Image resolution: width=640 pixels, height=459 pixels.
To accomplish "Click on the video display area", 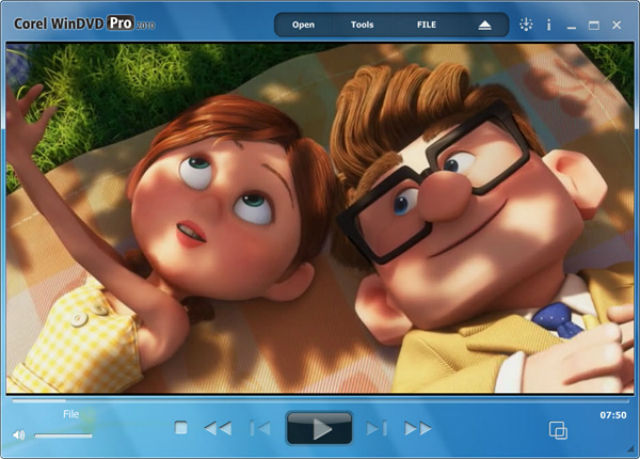I will [320, 218].
